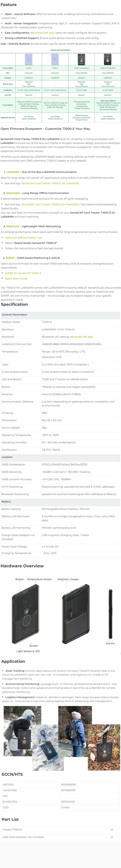This screenshot has height=868, width=121.
Task: Open the SoftRF for SenseCAP T1000-E link
Action: coord(23,273)
